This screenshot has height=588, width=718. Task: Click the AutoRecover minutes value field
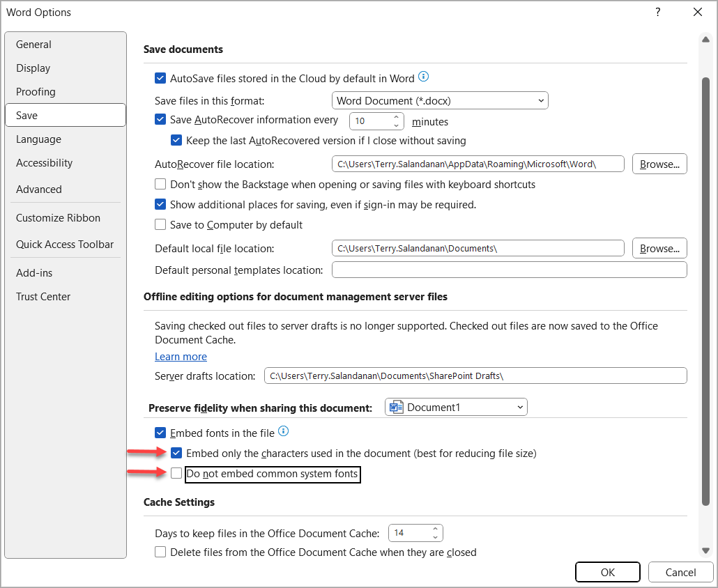coord(371,121)
